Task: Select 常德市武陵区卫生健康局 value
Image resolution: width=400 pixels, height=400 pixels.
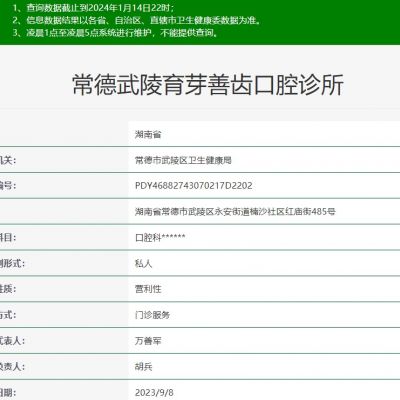Action: click(x=183, y=160)
